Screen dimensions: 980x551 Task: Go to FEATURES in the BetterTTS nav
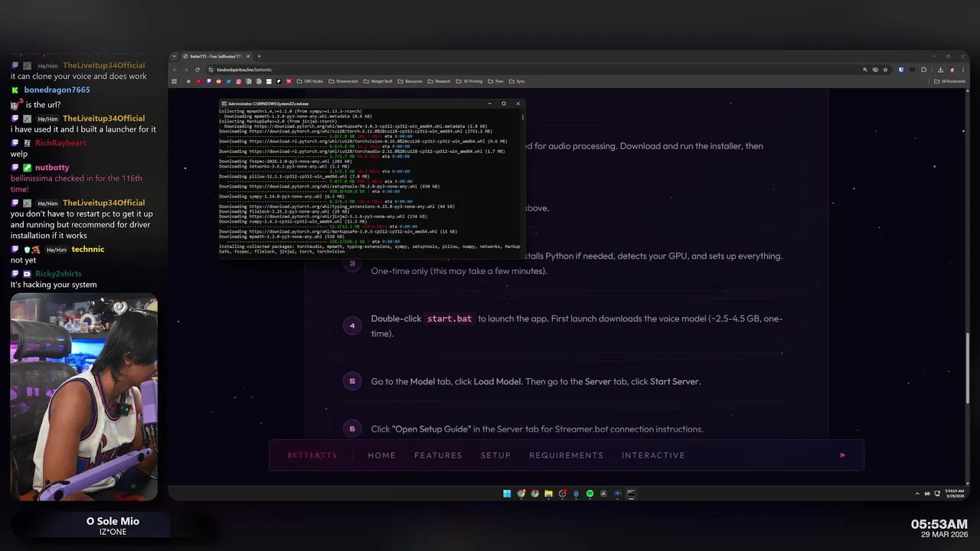click(x=438, y=455)
